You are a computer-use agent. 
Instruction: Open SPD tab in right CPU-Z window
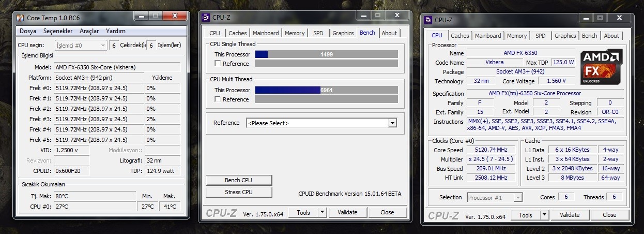point(541,36)
